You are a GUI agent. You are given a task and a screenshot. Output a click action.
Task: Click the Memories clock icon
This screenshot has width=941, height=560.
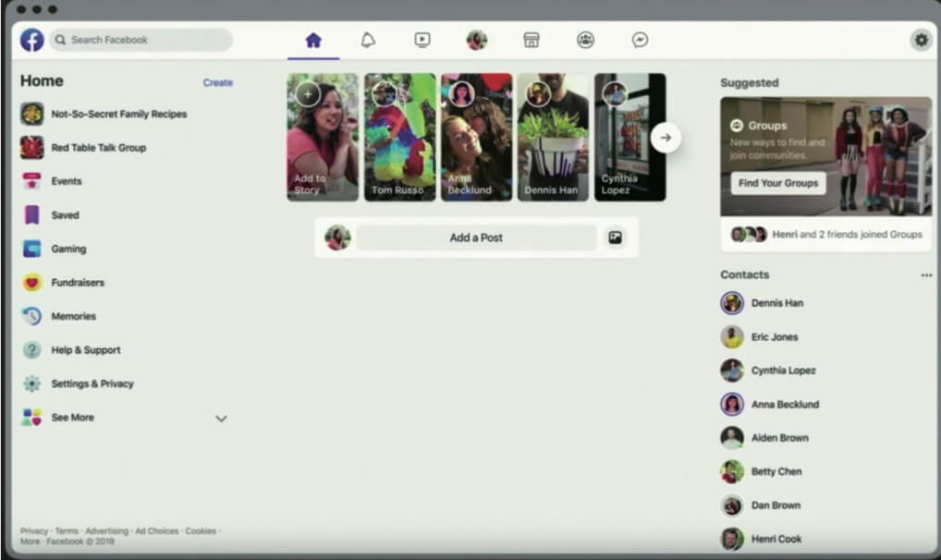click(x=31, y=316)
